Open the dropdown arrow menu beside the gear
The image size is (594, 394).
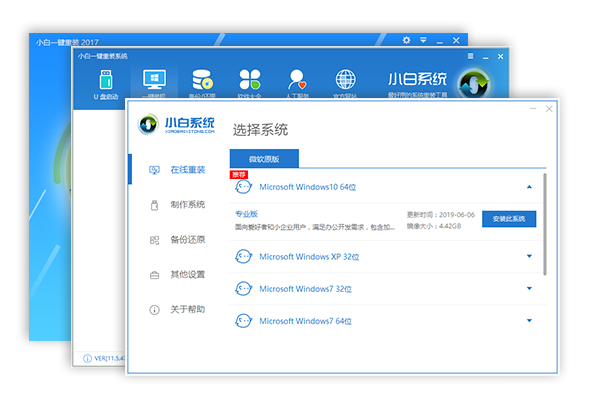[423, 40]
